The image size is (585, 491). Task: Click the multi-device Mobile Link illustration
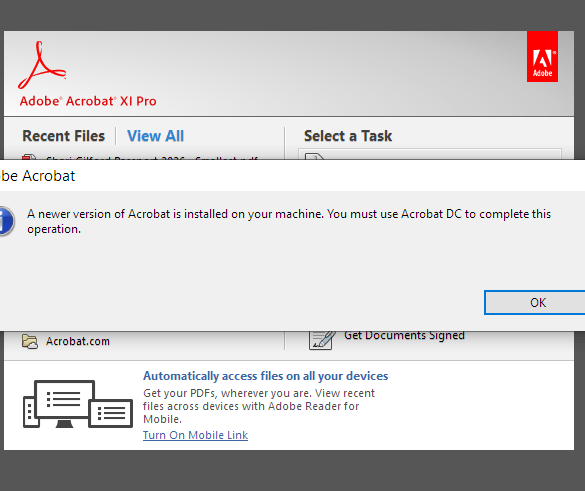point(78,404)
